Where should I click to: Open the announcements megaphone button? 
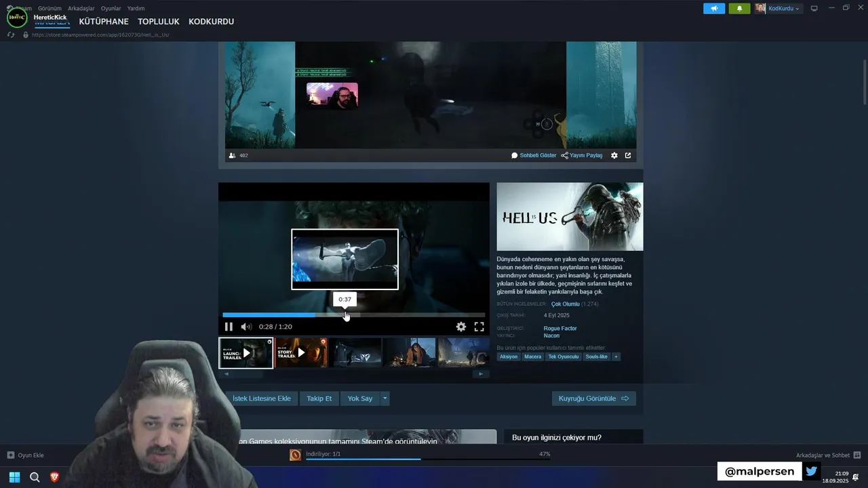click(x=714, y=8)
